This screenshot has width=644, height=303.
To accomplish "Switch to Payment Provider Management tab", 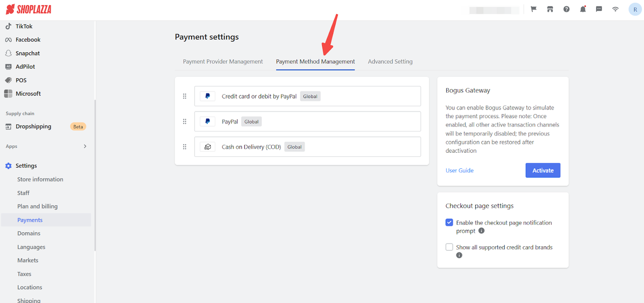I will coord(223,61).
